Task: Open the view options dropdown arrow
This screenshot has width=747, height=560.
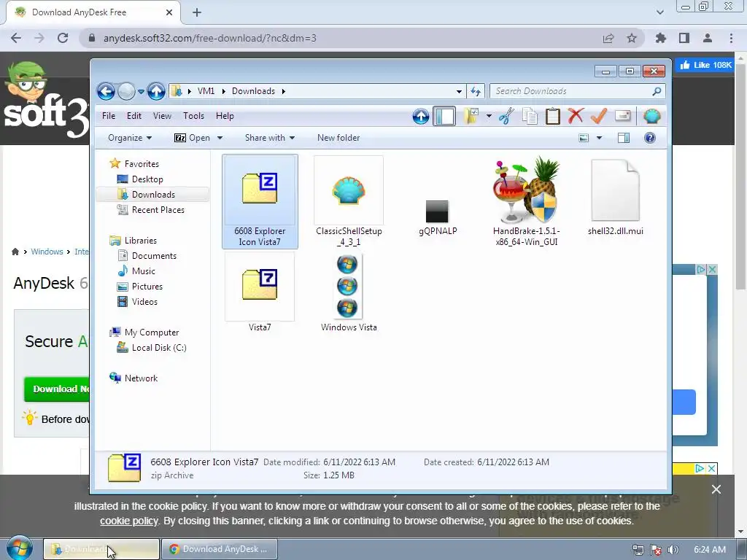Action: [600, 138]
